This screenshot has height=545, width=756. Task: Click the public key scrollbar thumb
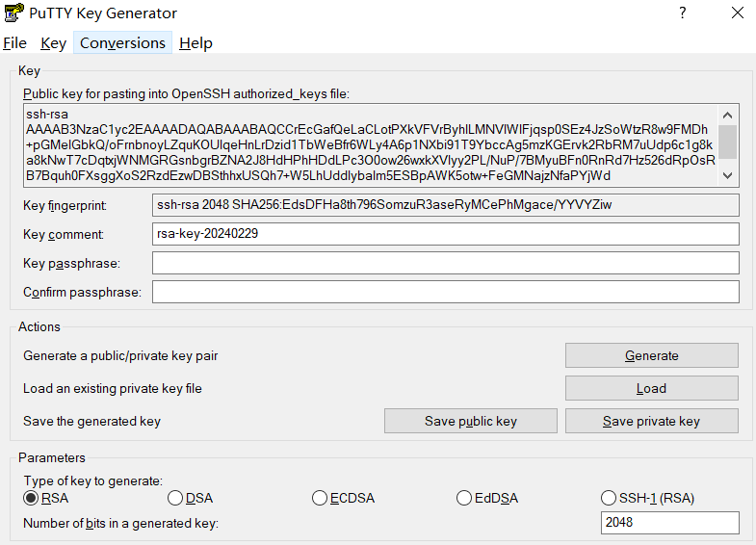coord(727,142)
